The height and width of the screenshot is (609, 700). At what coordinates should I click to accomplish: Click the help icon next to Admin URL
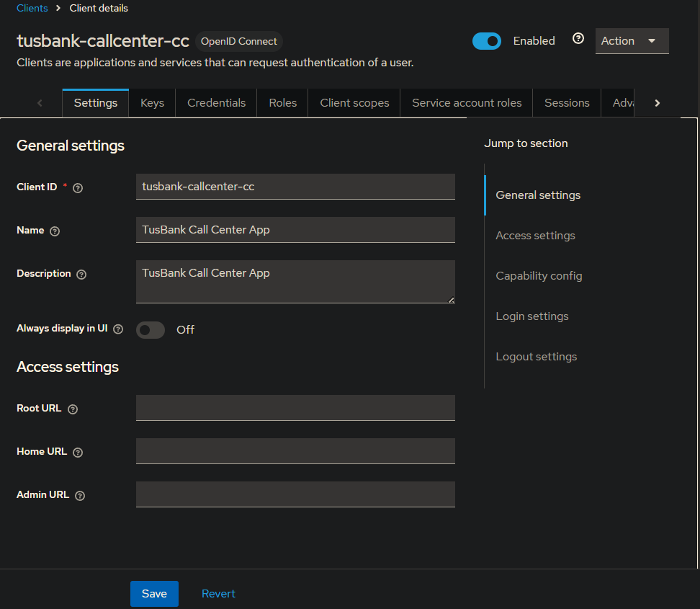coord(80,496)
